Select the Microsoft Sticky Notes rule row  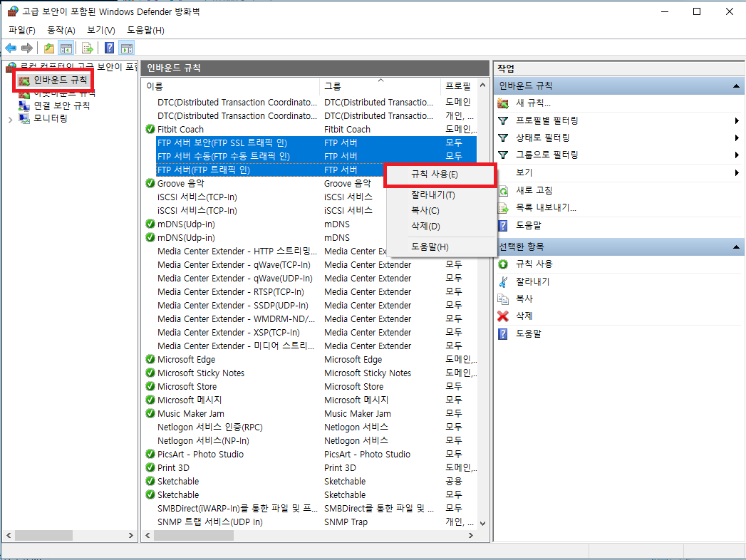(x=309, y=373)
